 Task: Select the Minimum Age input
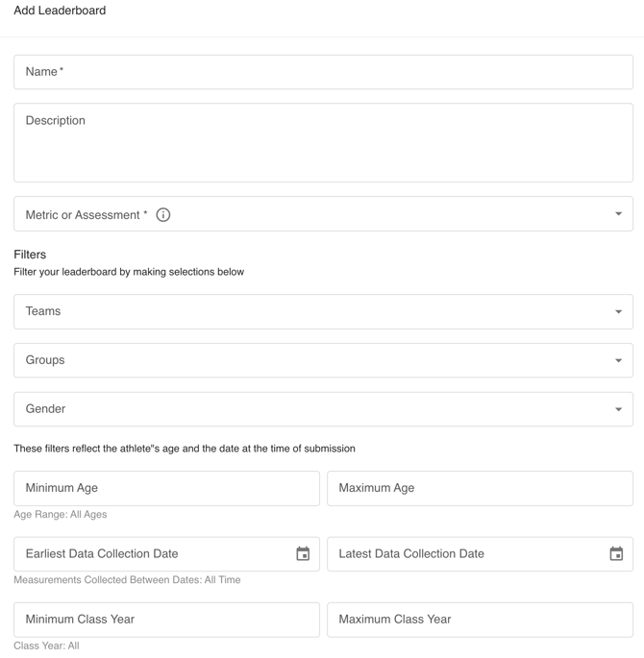click(166, 488)
